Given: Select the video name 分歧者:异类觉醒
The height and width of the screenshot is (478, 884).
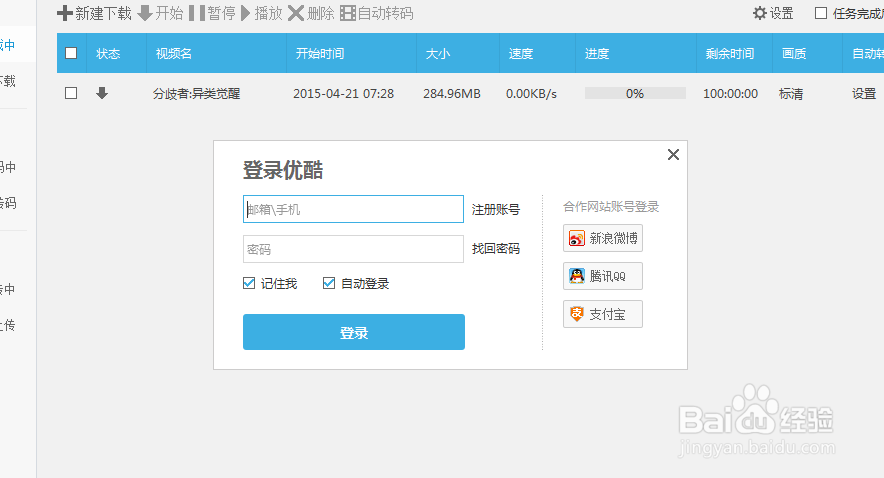Looking at the screenshot, I should 196,94.
